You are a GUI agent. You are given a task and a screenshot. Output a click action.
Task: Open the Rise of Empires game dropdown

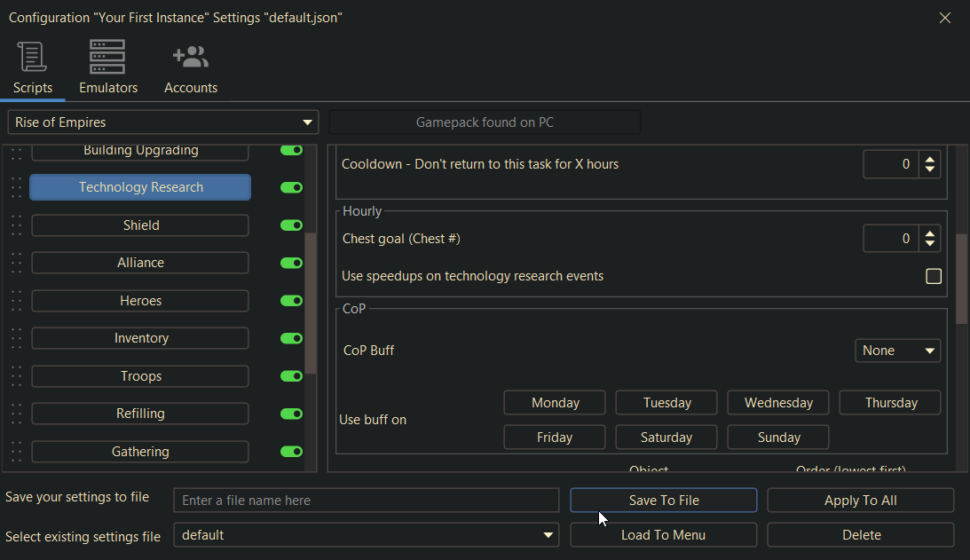click(162, 122)
